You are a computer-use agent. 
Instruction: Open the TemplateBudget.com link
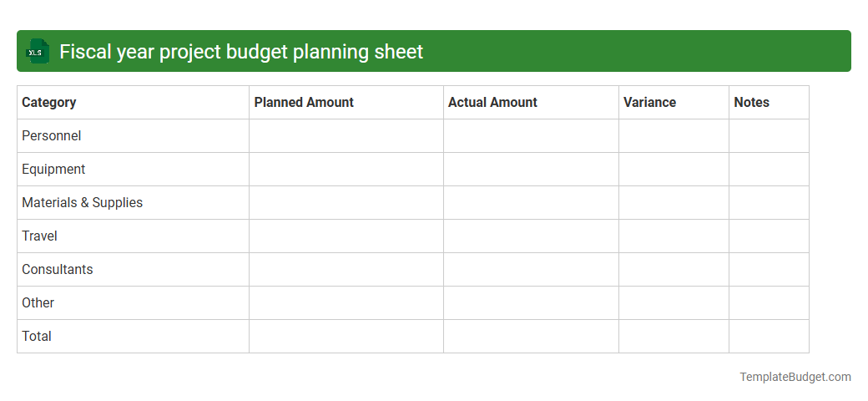point(795,377)
